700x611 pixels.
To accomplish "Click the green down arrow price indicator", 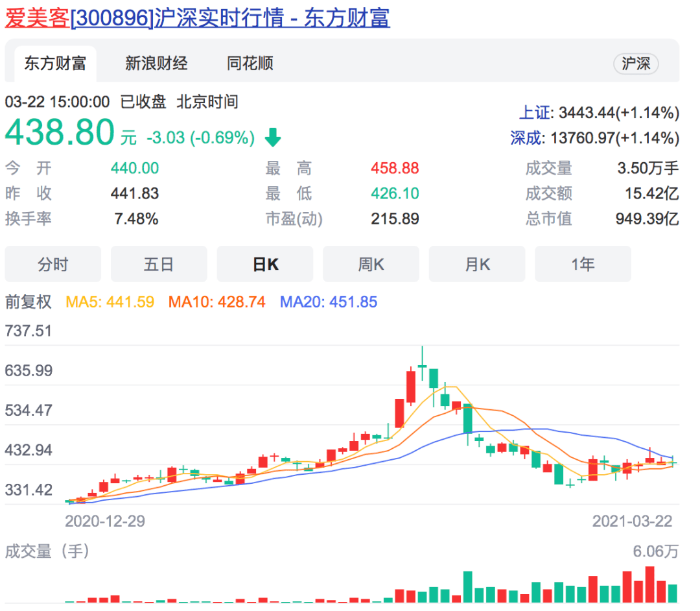I will tap(273, 137).
